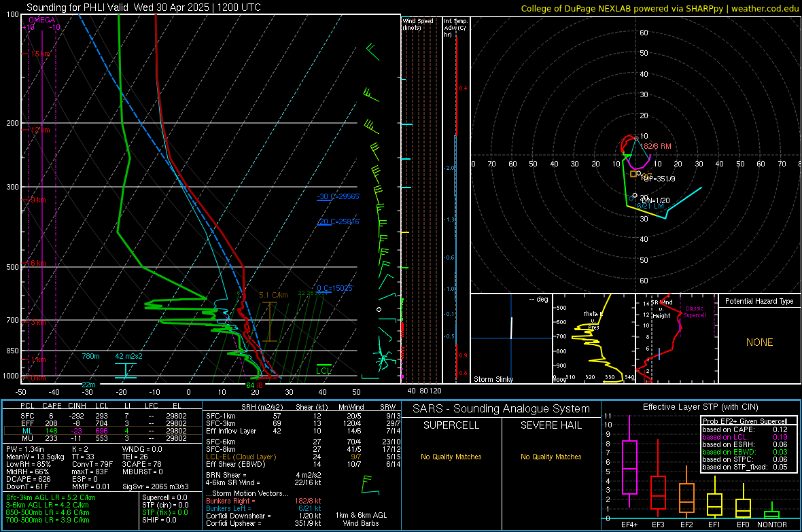802x532 pixels.
Task: Click the Classic Supercell label in SR Wind plot
Action: click(x=694, y=312)
